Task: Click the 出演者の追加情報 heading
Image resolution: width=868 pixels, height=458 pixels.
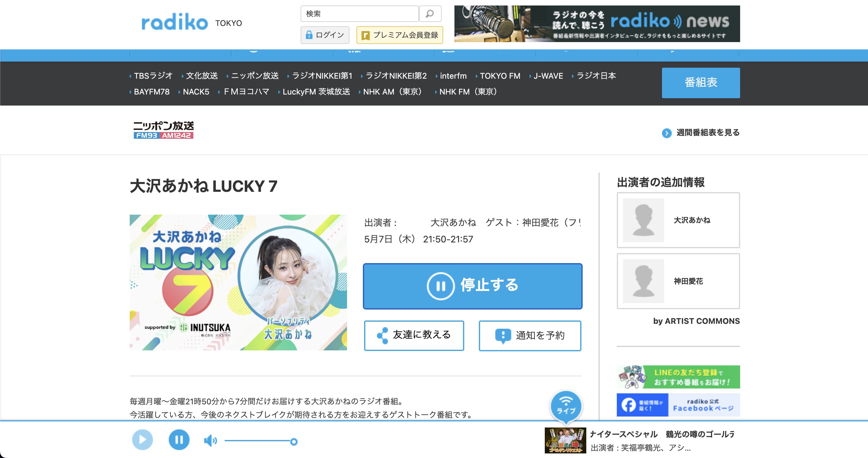Action: pyautogui.click(x=660, y=182)
